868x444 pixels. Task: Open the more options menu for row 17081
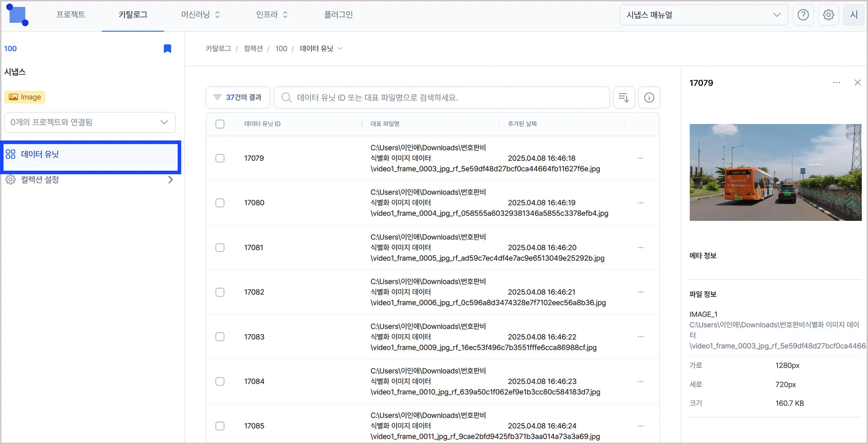click(640, 247)
